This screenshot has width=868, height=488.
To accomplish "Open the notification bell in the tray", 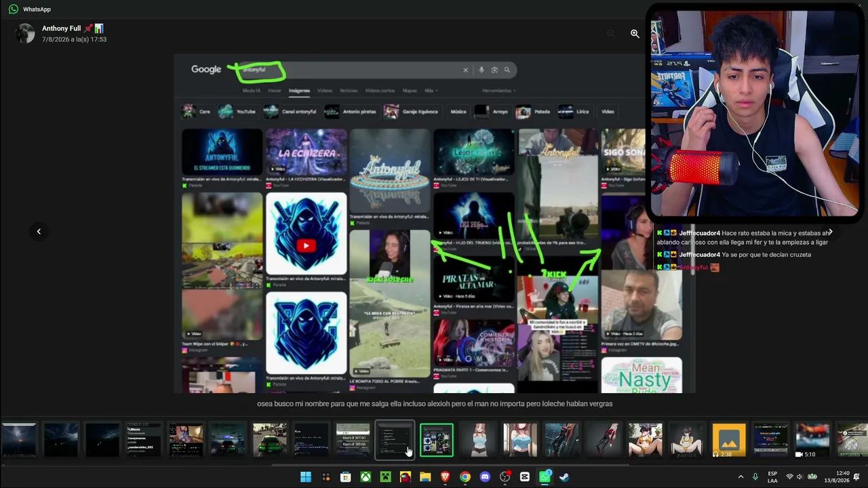I will (857, 477).
